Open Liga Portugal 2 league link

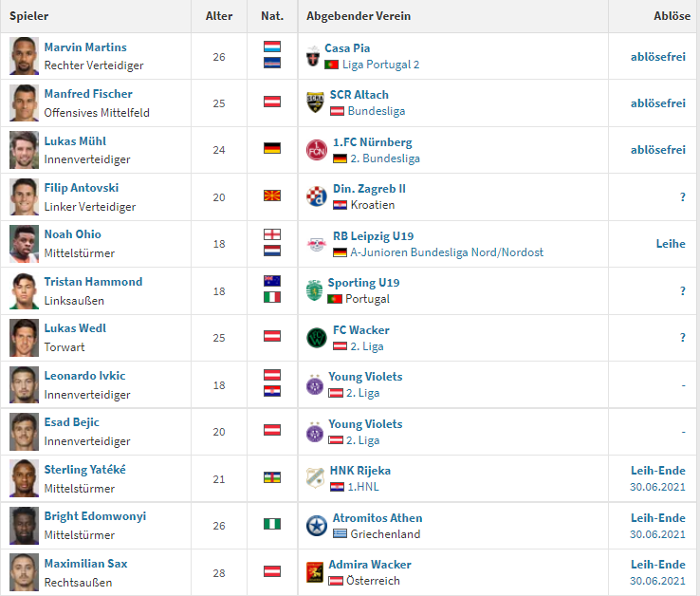click(380, 65)
